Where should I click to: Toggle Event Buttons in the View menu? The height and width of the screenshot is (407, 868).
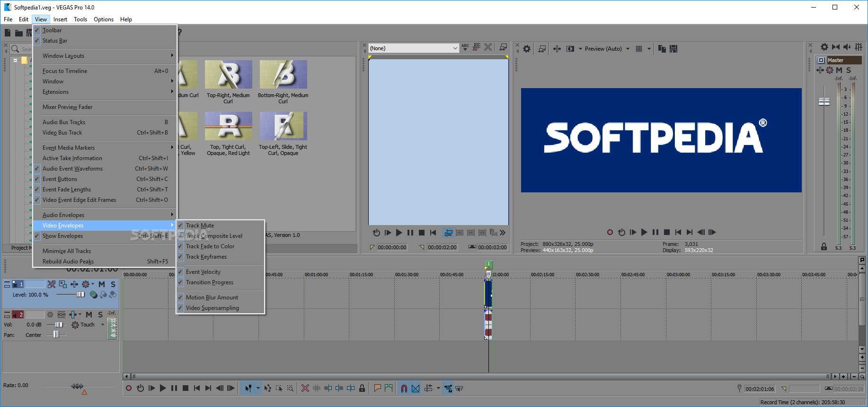pyautogui.click(x=105, y=179)
